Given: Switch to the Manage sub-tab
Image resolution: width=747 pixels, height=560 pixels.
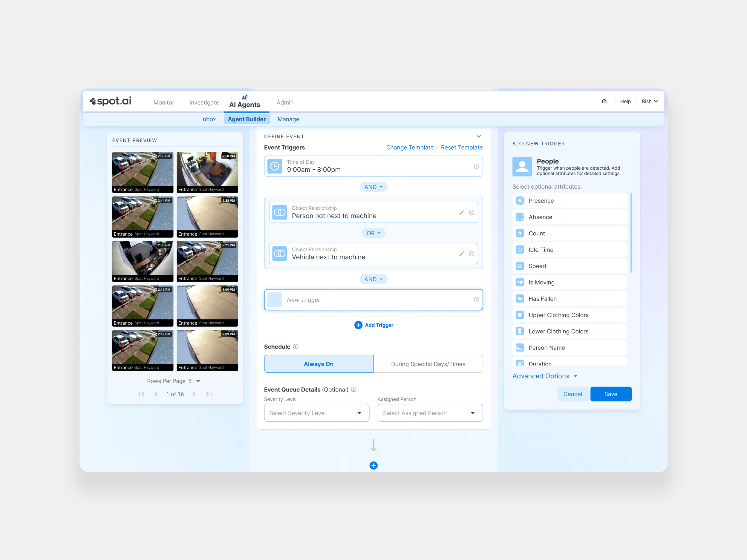Looking at the screenshot, I should [288, 119].
